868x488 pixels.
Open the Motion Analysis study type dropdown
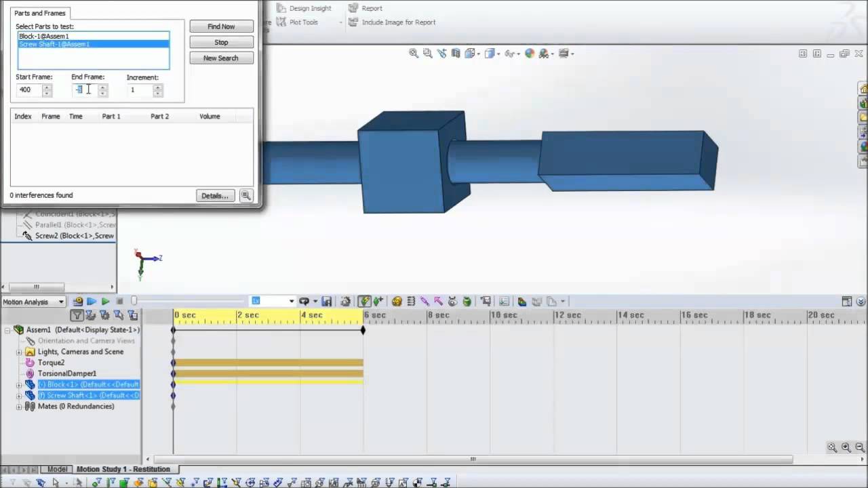(60, 302)
